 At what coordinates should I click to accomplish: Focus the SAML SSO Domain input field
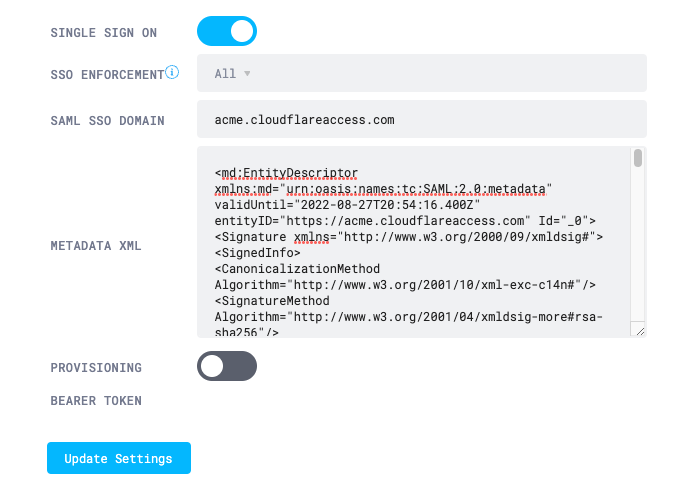tap(421, 120)
